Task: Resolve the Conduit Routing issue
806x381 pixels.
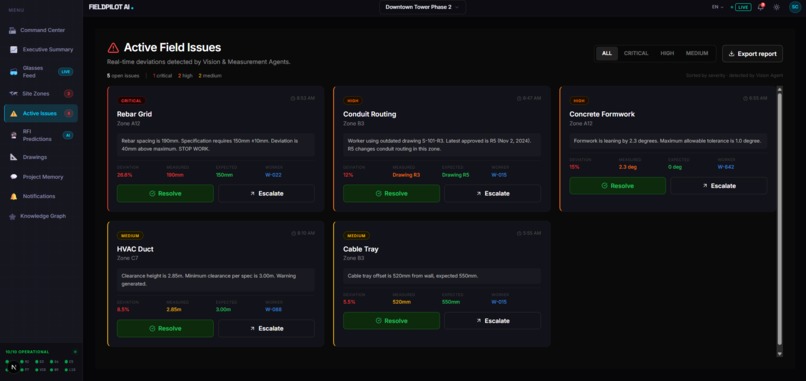Action: click(391, 194)
